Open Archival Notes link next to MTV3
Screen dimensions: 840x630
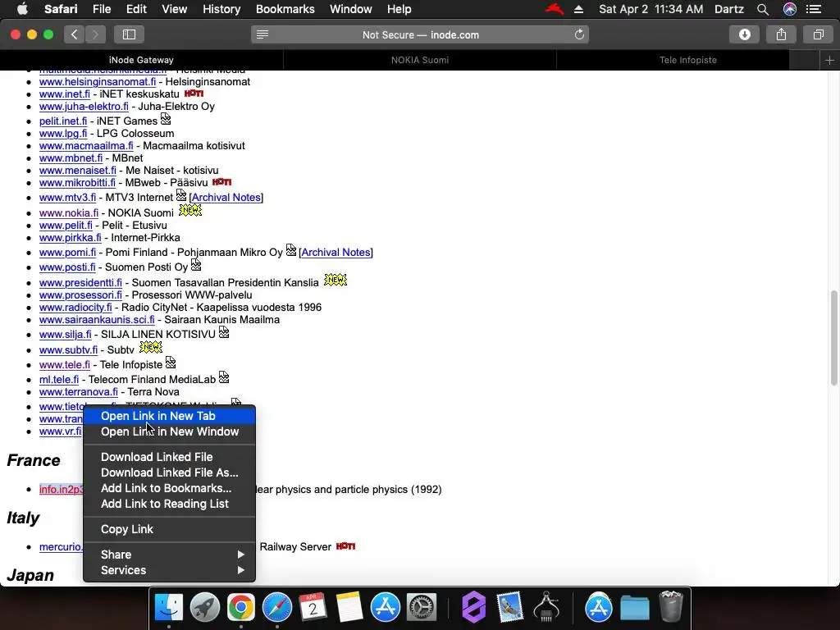[226, 197]
